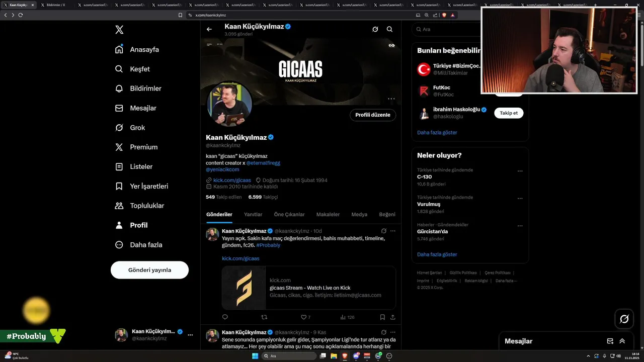Open Mesajlar in the sidebar
644x362 pixels.
point(136,108)
